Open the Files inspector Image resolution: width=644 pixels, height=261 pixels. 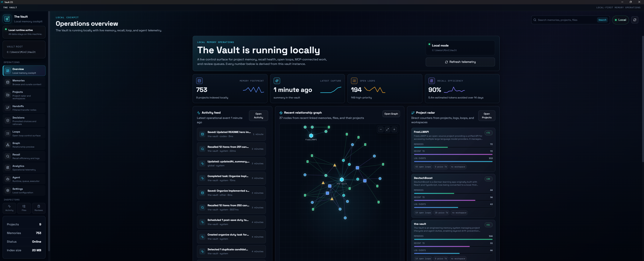tap(24, 208)
